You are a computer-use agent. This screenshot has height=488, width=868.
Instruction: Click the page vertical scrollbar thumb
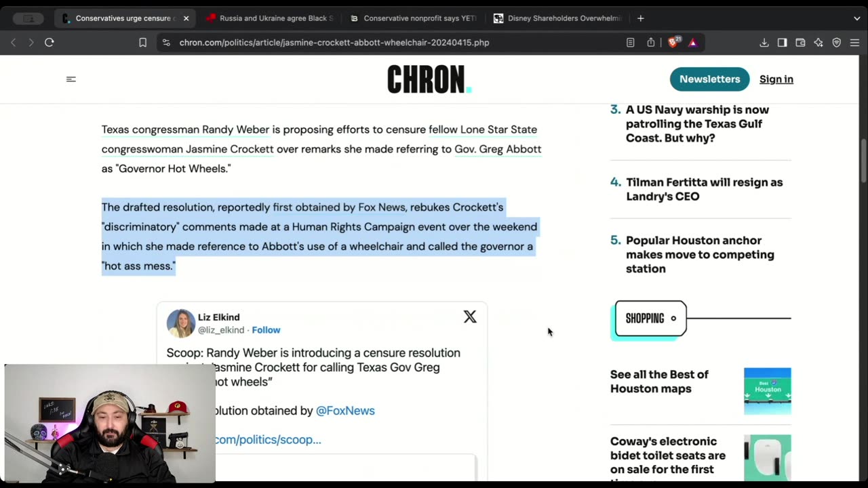point(863,161)
